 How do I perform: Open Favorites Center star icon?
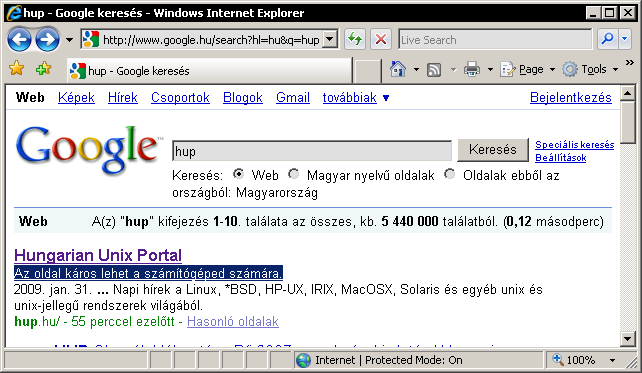(x=17, y=69)
